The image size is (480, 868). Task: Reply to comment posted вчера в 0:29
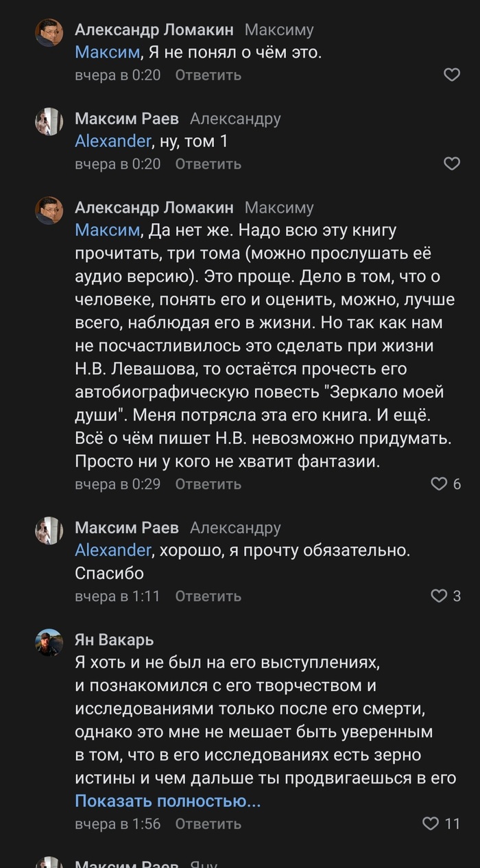pos(208,484)
